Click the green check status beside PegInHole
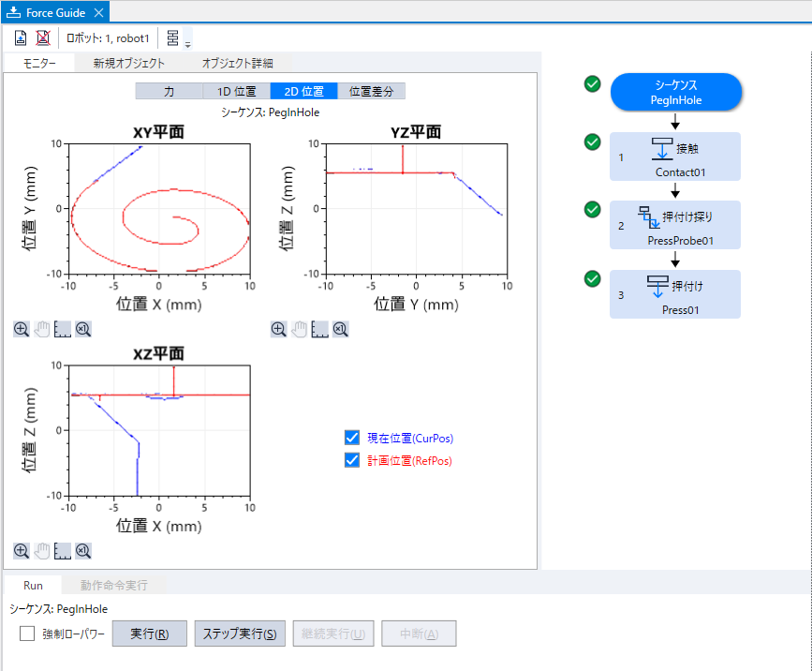The height and width of the screenshot is (671, 812). 592,83
